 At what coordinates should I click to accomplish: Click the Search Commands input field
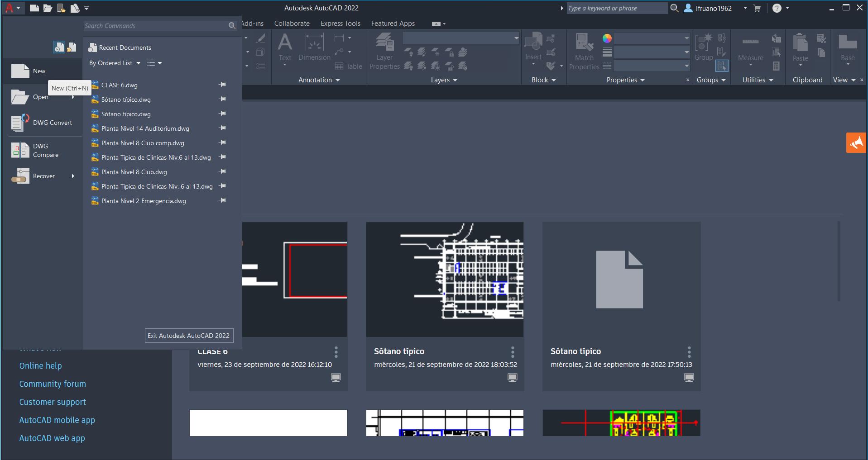click(x=155, y=26)
